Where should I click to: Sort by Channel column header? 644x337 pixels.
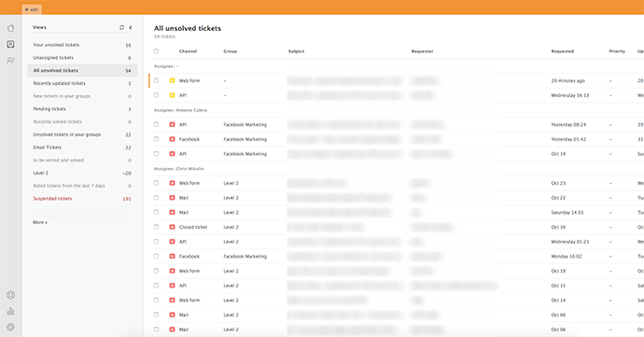pos(189,51)
